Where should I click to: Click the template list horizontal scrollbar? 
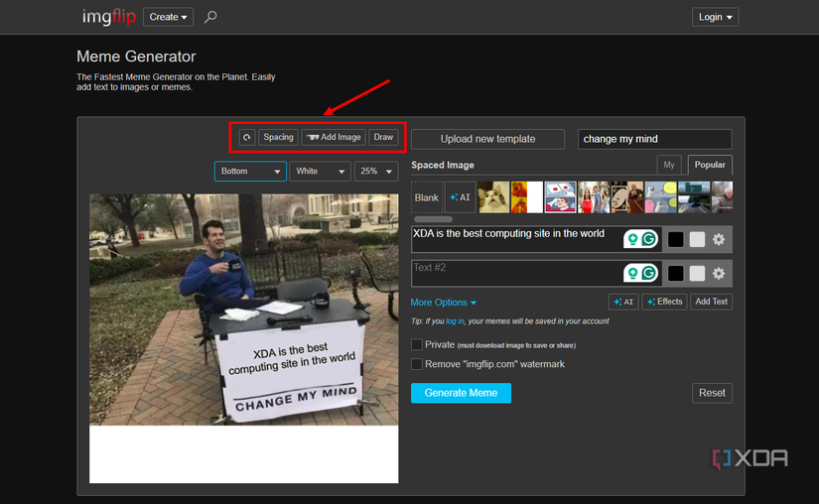pos(433,219)
